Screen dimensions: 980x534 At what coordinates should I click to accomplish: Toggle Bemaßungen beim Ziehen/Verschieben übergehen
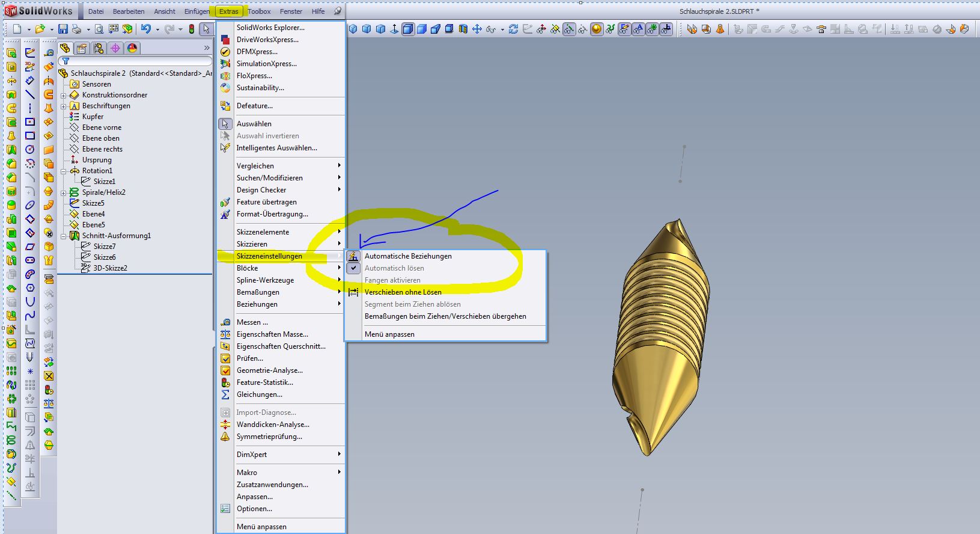445,316
